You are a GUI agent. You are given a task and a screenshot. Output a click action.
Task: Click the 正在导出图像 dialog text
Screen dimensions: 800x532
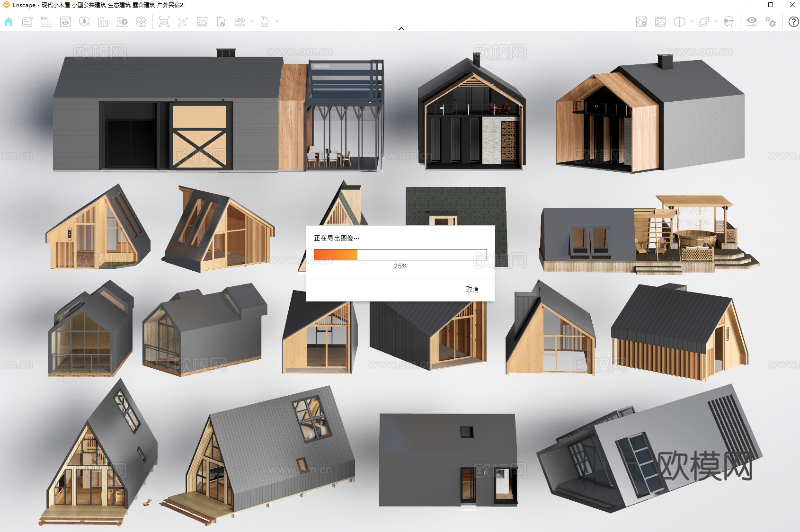(x=337, y=238)
